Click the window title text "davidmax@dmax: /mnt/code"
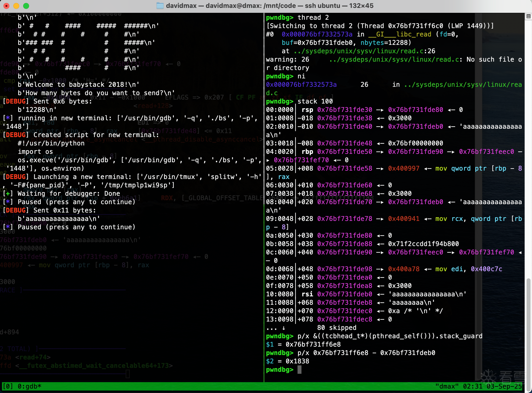 point(250,6)
